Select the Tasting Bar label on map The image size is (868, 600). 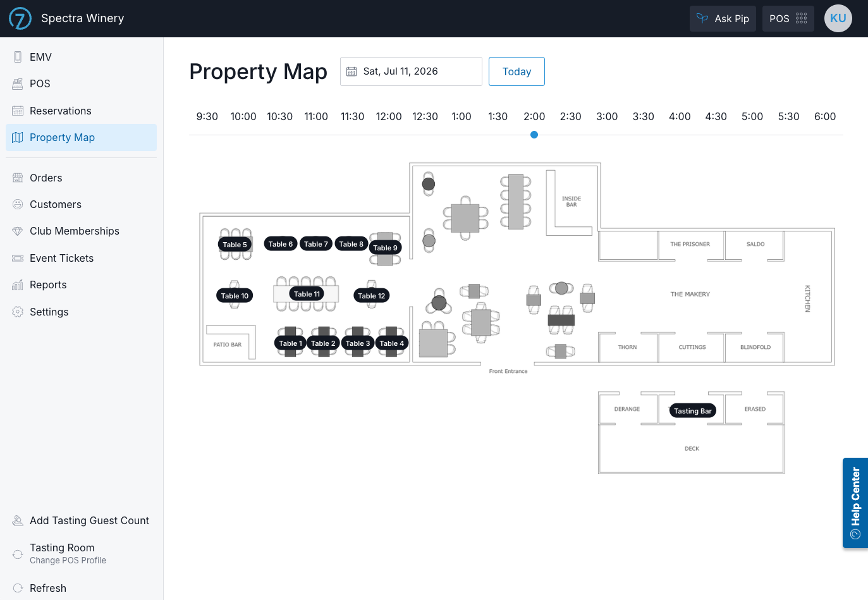(x=693, y=411)
